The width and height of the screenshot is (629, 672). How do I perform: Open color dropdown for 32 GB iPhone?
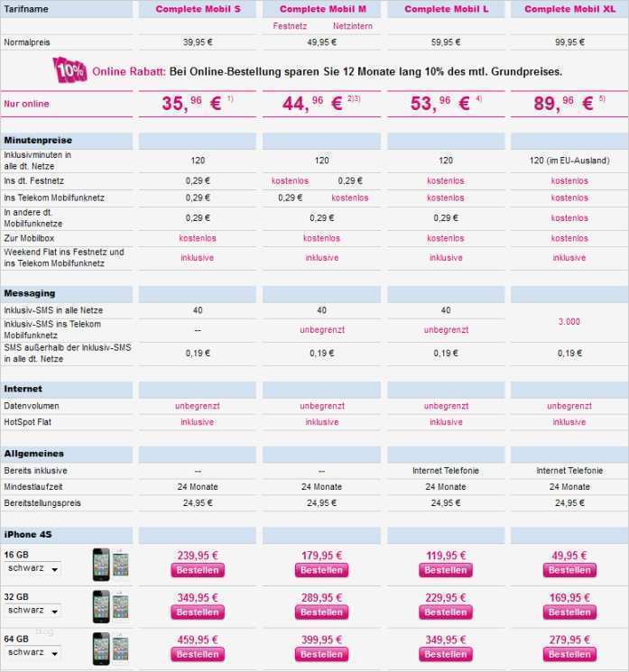point(32,611)
